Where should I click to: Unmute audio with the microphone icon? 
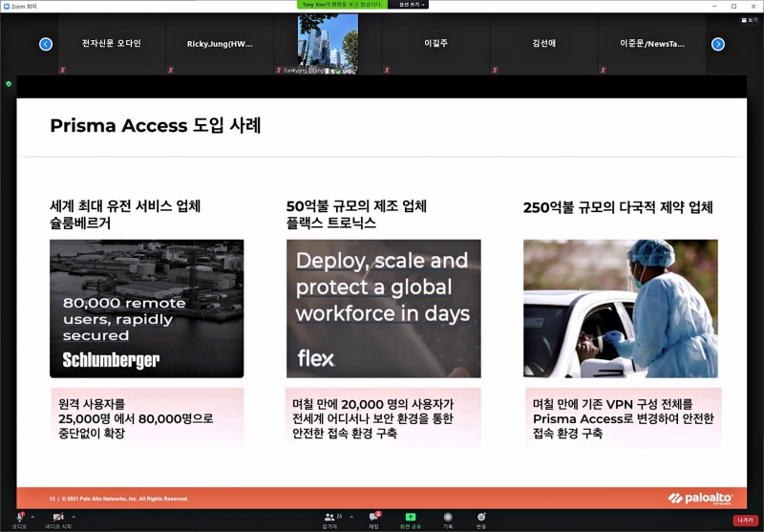tap(20, 518)
